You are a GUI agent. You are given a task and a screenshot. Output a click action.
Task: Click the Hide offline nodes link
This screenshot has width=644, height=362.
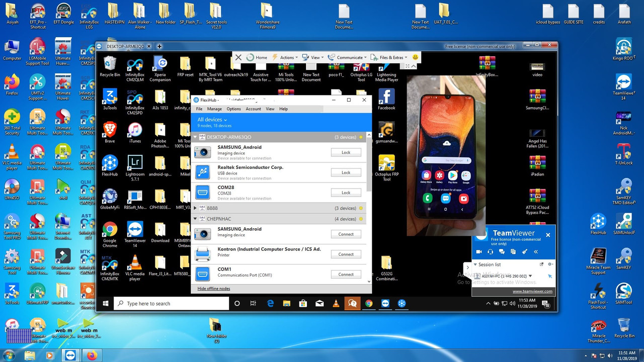(214, 289)
